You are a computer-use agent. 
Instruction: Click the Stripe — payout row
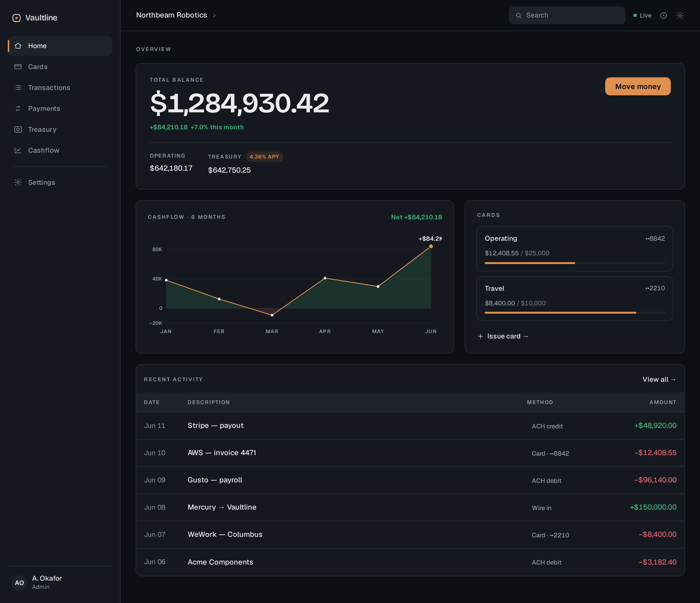(x=410, y=426)
